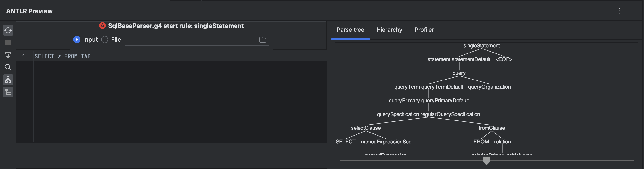Click the singleStatement root node
This screenshot has width=644, height=169.
click(481, 46)
